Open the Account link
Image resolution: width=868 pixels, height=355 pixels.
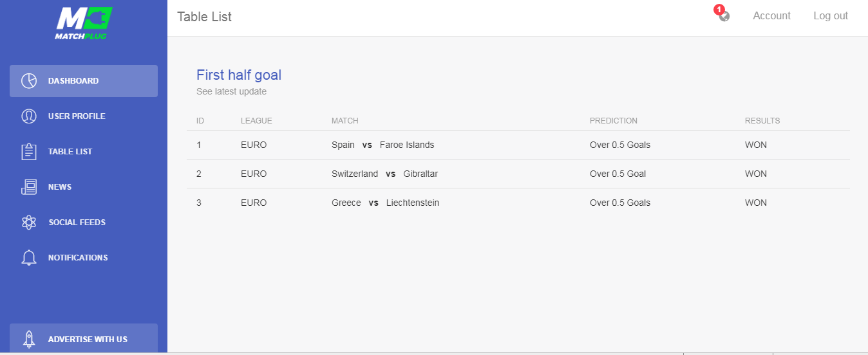(x=771, y=16)
